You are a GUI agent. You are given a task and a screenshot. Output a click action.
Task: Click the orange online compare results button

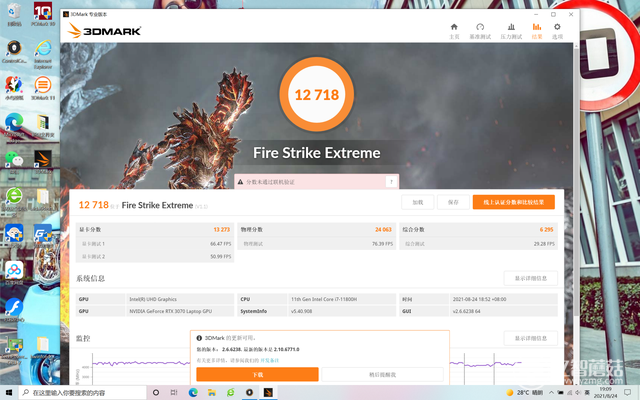pos(513,202)
